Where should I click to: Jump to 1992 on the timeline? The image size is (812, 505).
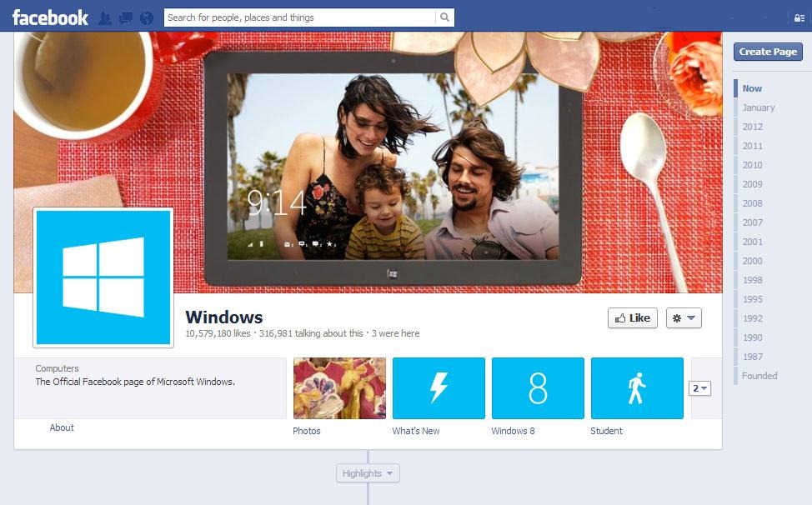(x=753, y=318)
